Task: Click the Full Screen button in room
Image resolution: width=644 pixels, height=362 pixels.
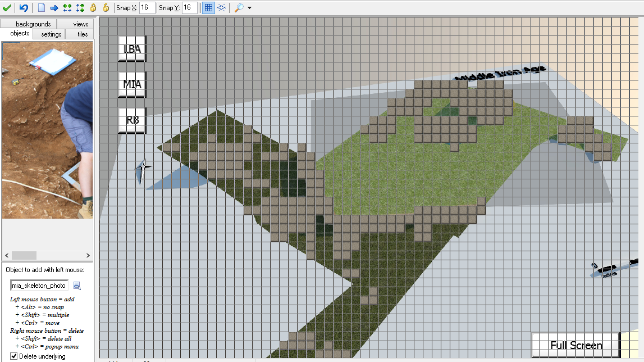Action: click(576, 346)
